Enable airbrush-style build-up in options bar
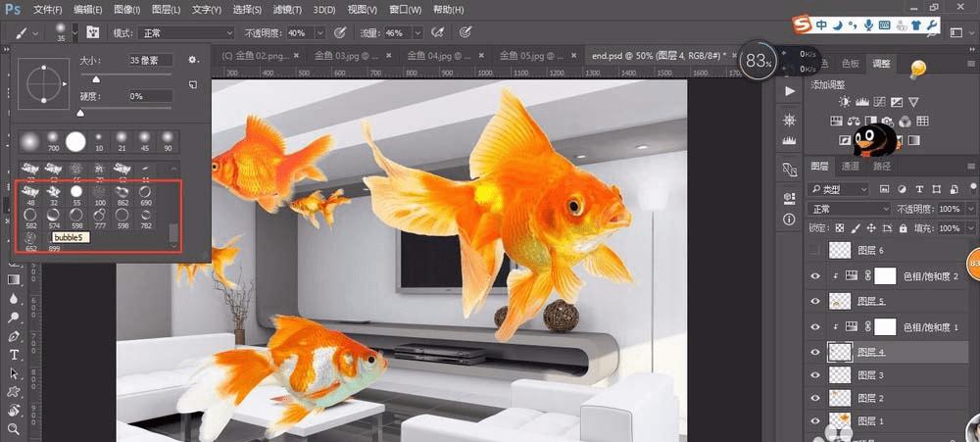The width and height of the screenshot is (980, 442). click(438, 32)
